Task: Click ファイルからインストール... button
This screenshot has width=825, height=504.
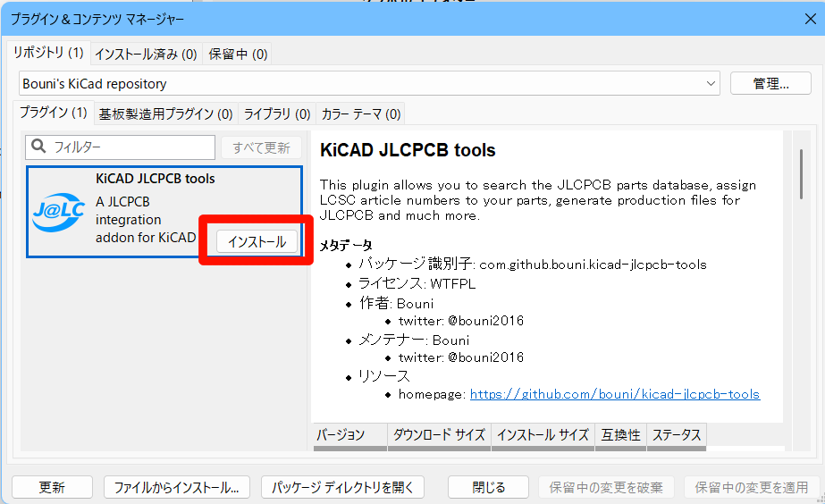Action: tap(177, 487)
